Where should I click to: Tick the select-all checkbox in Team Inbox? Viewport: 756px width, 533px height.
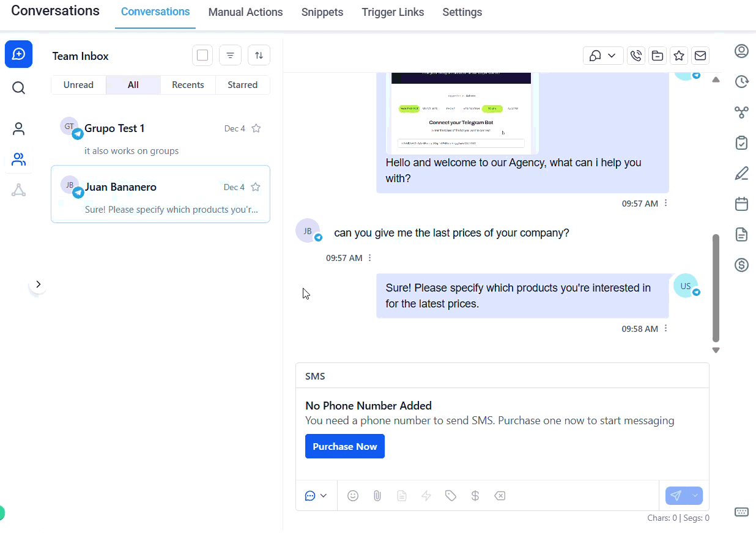coord(202,56)
